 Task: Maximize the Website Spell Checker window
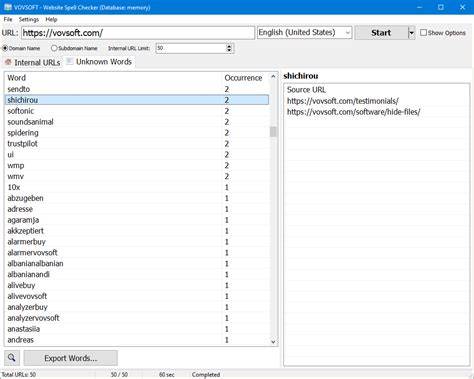[441, 7]
